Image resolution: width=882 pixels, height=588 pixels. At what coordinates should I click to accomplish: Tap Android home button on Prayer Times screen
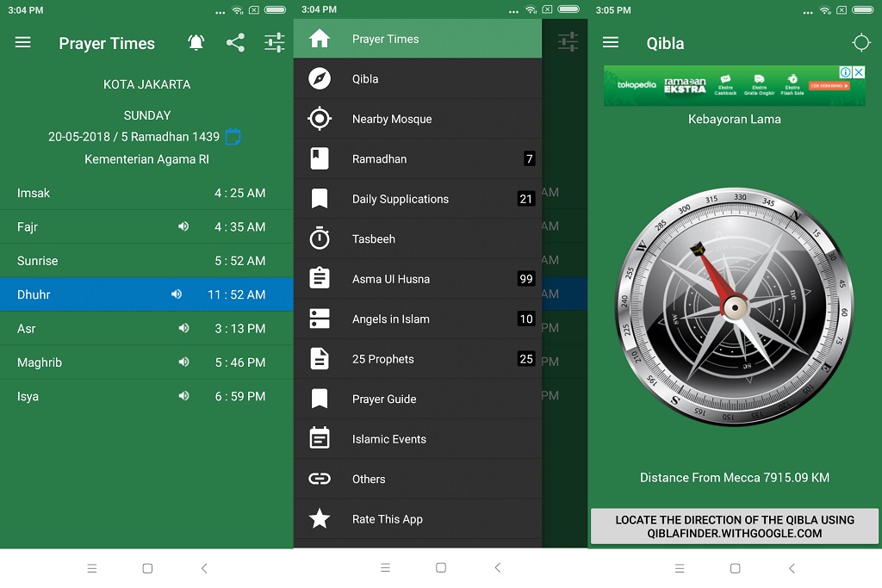(147, 568)
